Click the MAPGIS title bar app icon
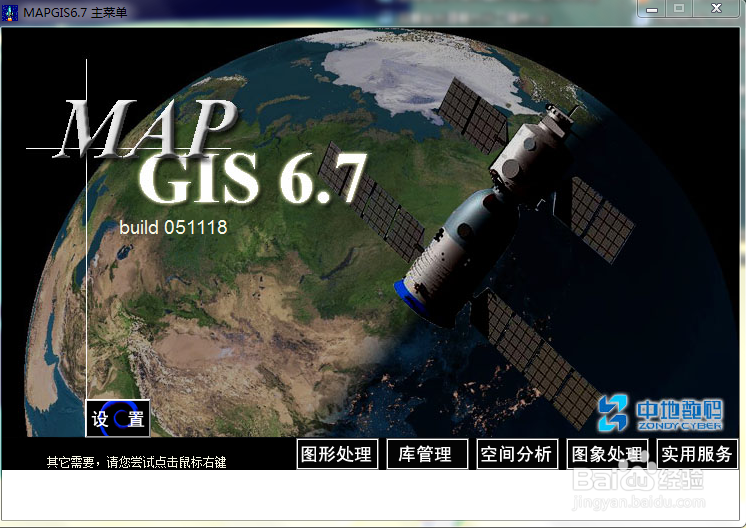Viewport: 746px width, 528px height. pos(10,12)
